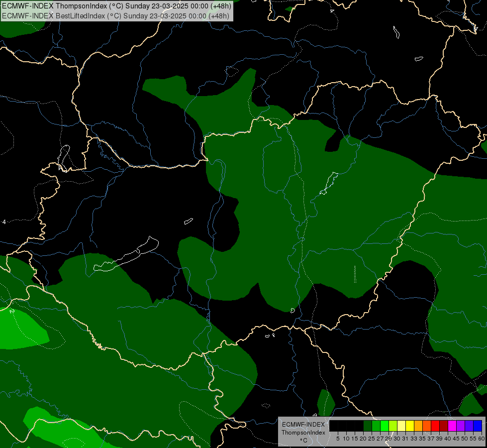Image resolution: width=487 pixels, height=448 pixels.
Task: Select the dark green 20-25 legend swatch
Action: (x=368, y=426)
